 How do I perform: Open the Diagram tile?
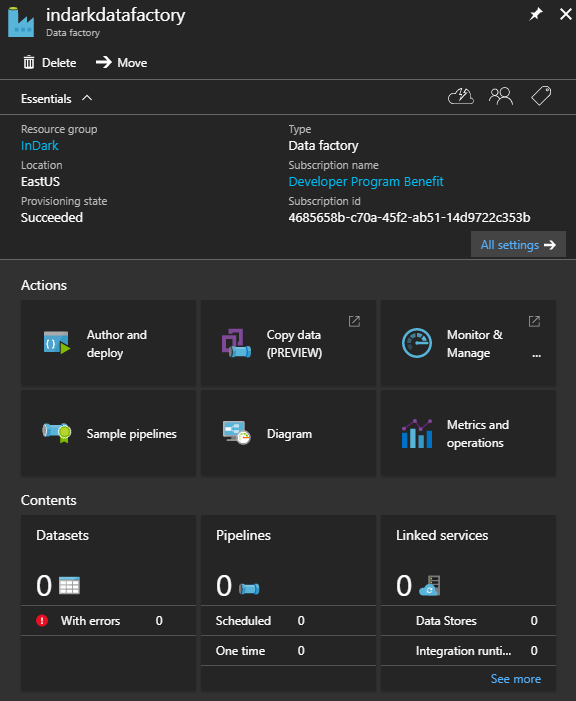[x=288, y=433]
